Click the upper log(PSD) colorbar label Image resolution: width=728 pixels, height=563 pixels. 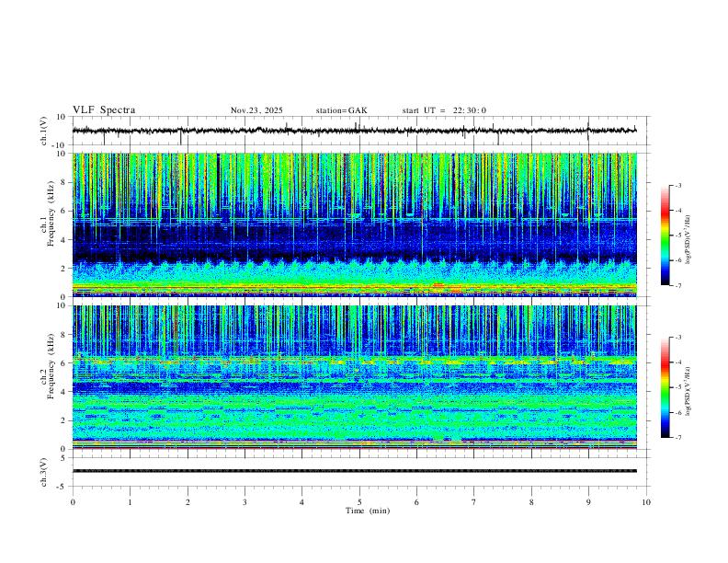click(x=688, y=240)
